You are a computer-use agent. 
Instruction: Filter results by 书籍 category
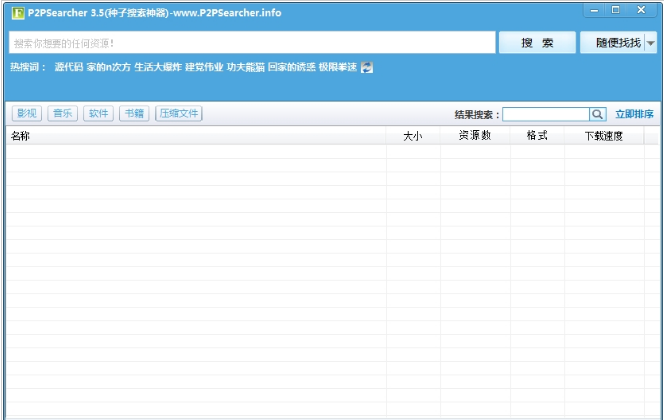coord(134,113)
